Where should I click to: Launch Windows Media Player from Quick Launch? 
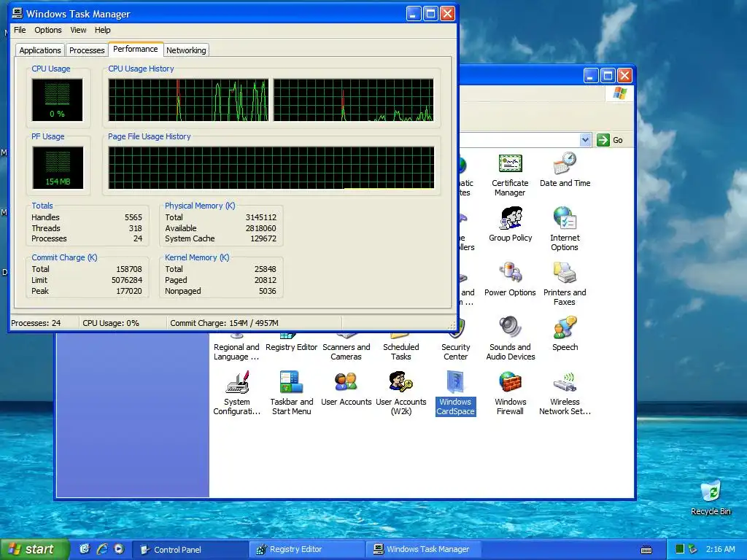119,549
